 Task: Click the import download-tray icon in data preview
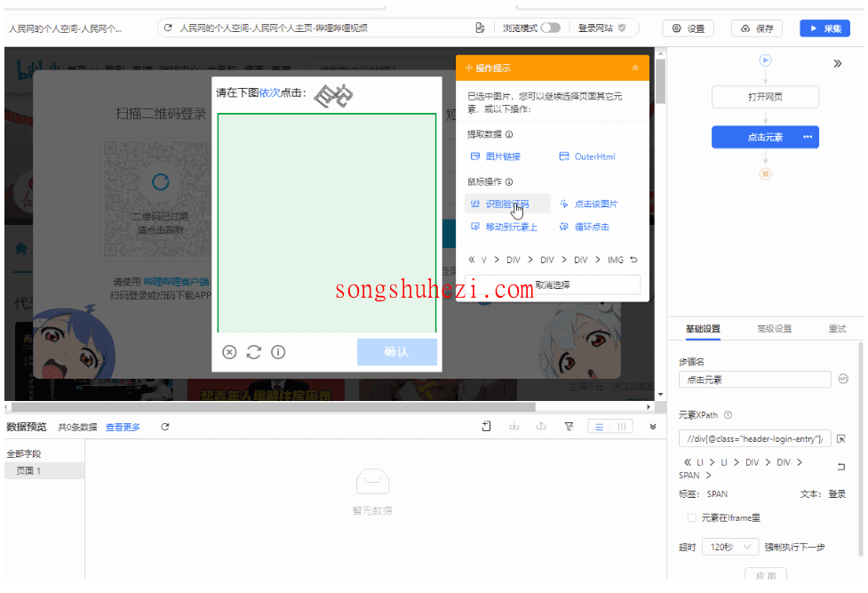click(514, 426)
